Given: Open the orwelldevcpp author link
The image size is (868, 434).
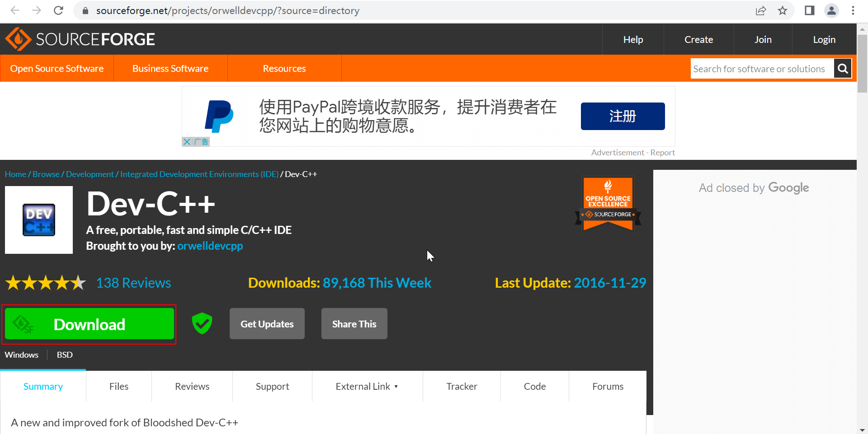Looking at the screenshot, I should click(210, 246).
